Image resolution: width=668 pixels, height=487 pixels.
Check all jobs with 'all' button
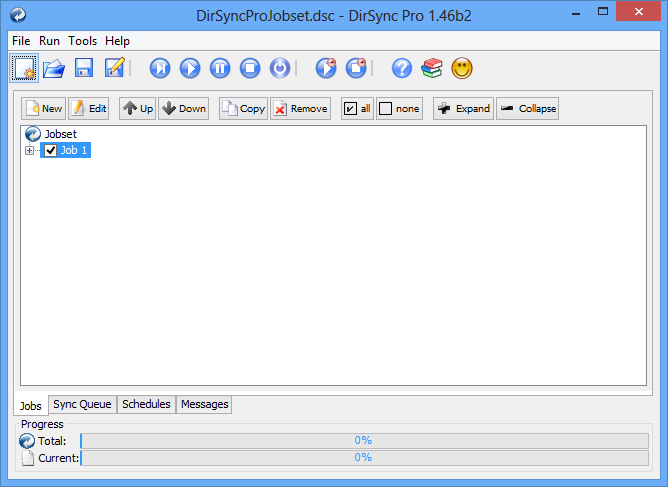click(x=357, y=109)
